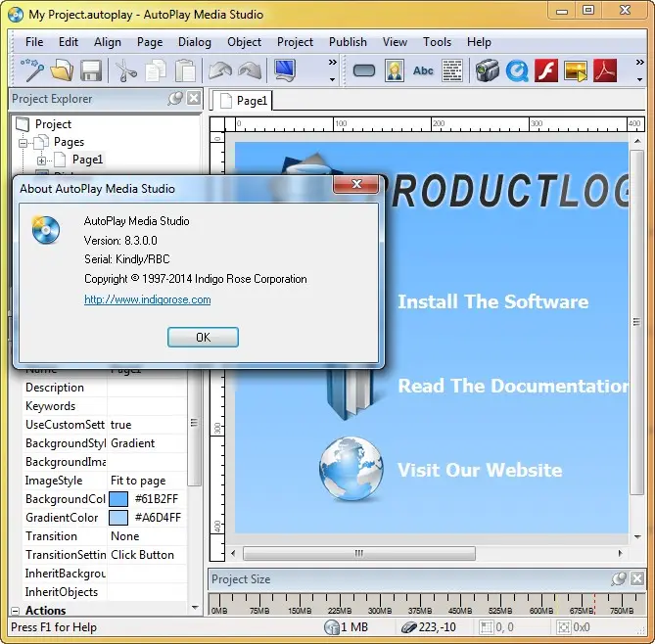Click the horizontal canvas scrollbar thumb

point(358,553)
